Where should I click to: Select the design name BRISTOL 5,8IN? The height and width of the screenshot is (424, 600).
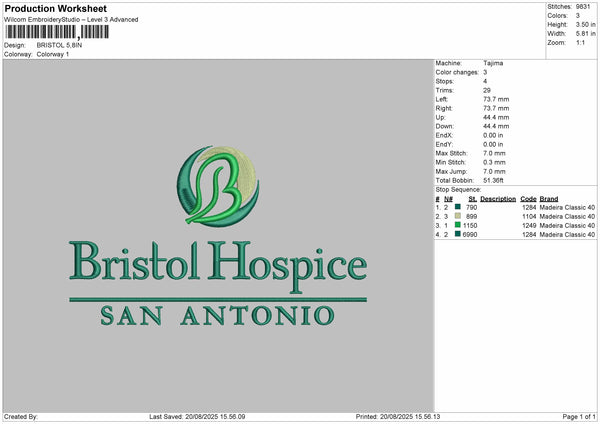pyautogui.click(x=59, y=45)
